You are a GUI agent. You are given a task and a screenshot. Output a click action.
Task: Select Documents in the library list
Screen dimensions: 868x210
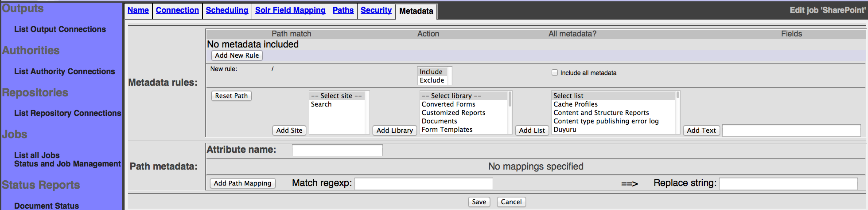pos(439,121)
